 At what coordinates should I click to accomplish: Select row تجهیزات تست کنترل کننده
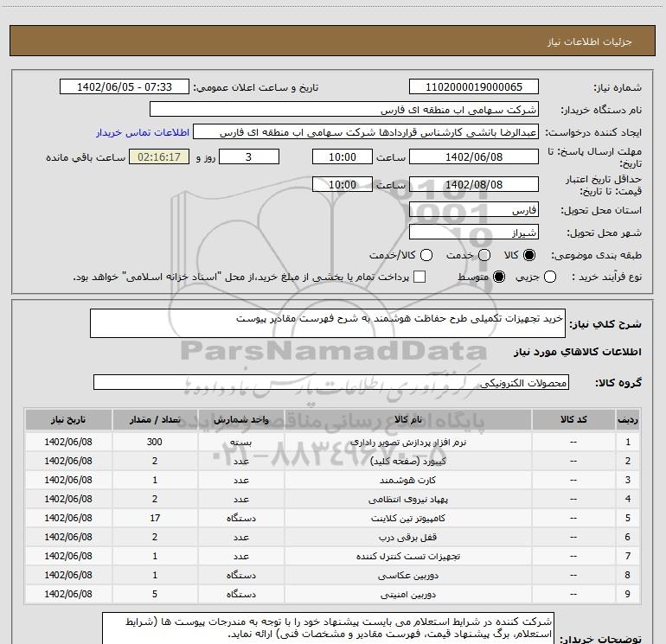click(333, 556)
